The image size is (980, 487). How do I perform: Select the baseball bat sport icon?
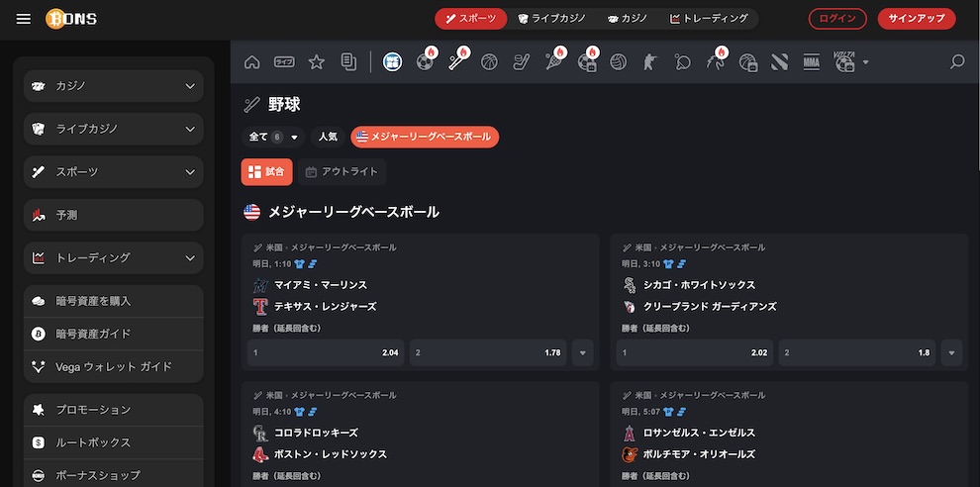pyautogui.click(x=457, y=62)
